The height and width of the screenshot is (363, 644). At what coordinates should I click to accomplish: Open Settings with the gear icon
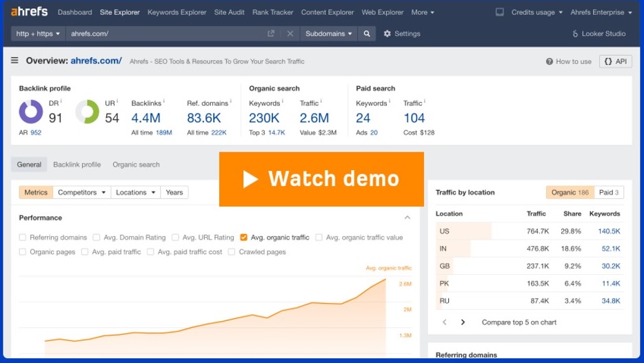(402, 34)
